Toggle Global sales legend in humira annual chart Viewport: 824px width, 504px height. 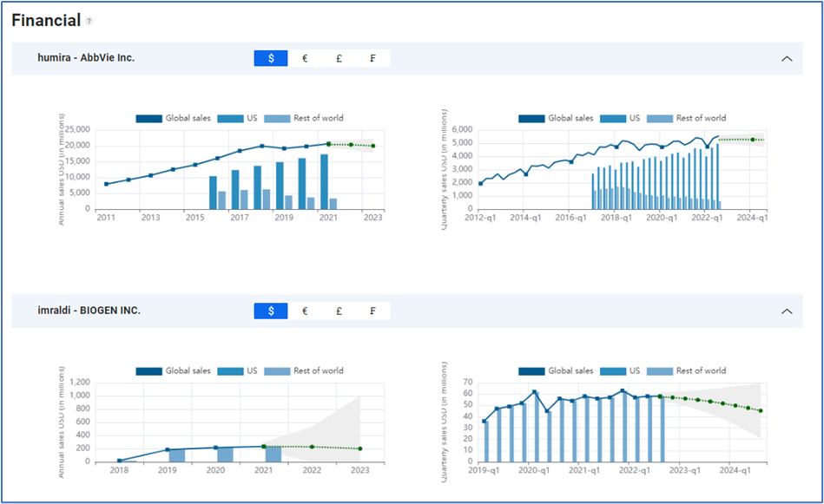(x=173, y=118)
